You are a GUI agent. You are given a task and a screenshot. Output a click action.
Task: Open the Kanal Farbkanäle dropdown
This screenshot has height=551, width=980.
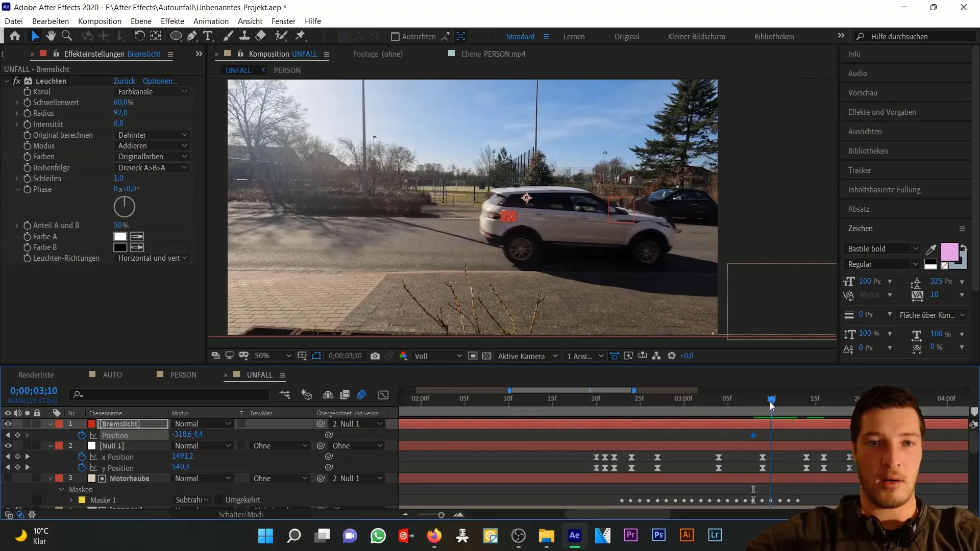coord(153,92)
